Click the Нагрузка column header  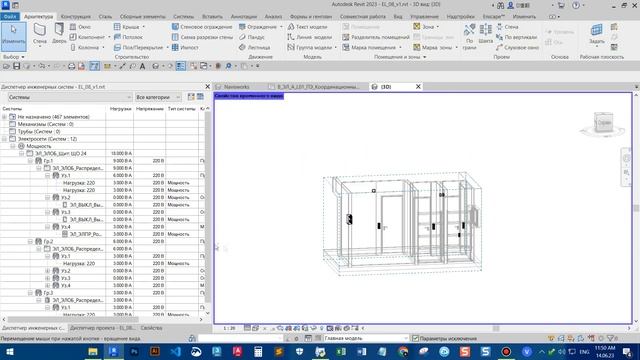pyautogui.click(x=120, y=109)
